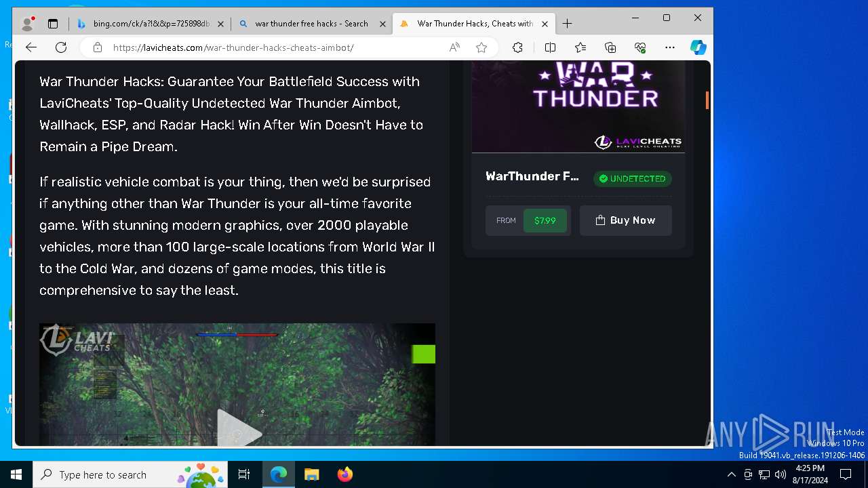The width and height of the screenshot is (868, 488).
Task: Open the clock showing 4:25 PM
Action: click(x=810, y=474)
